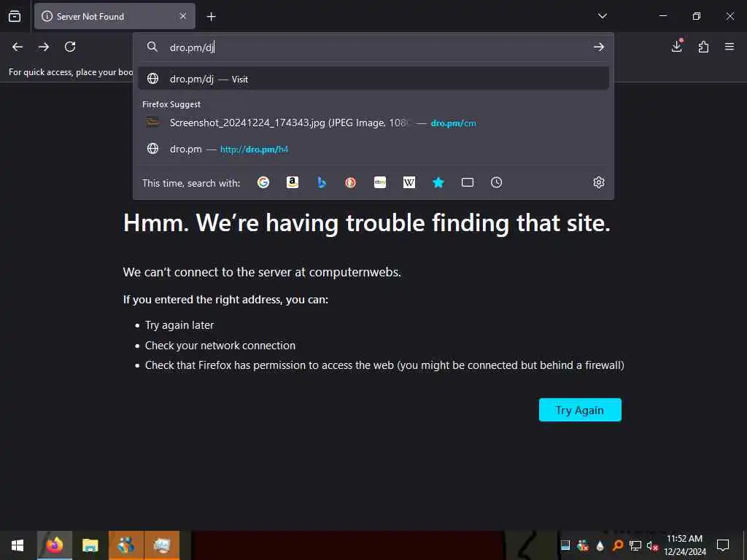Screen dimensions: 747x560
Task: Open the Downloads panel
Action: (x=677, y=46)
